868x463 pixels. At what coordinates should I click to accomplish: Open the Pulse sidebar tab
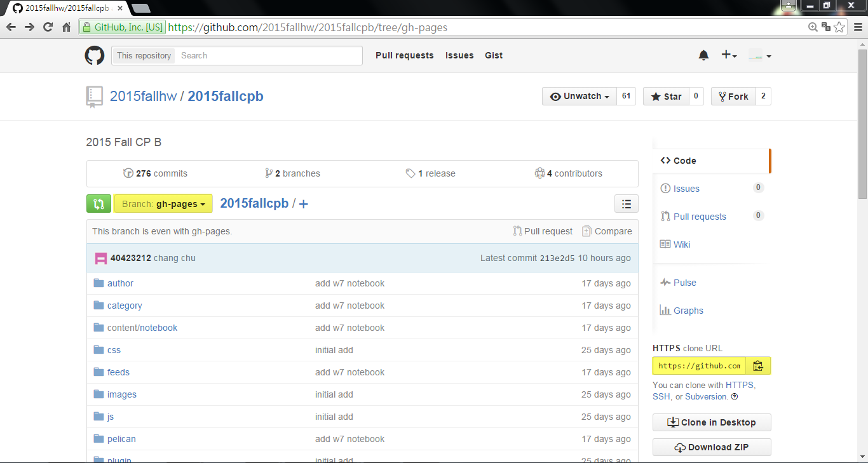click(711, 283)
